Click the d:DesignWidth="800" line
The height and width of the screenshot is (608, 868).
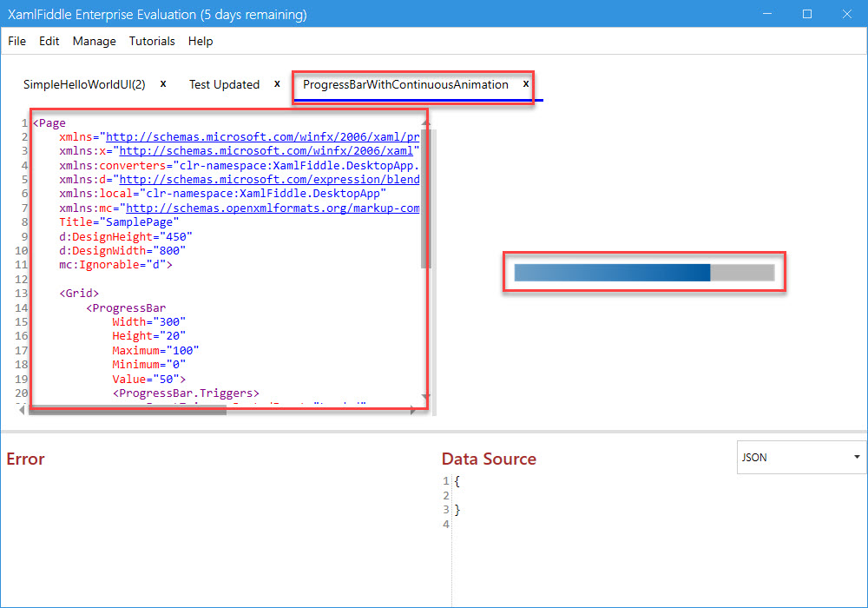[x=122, y=250]
